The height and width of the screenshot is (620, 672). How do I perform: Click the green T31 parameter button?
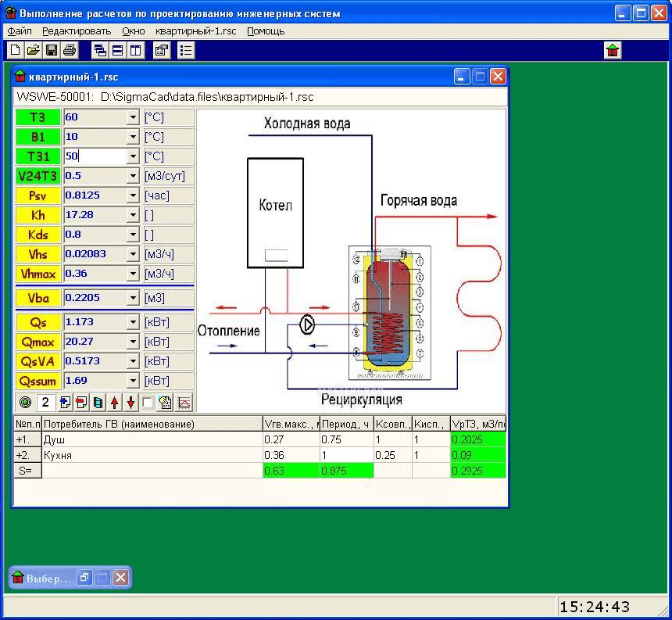38,156
